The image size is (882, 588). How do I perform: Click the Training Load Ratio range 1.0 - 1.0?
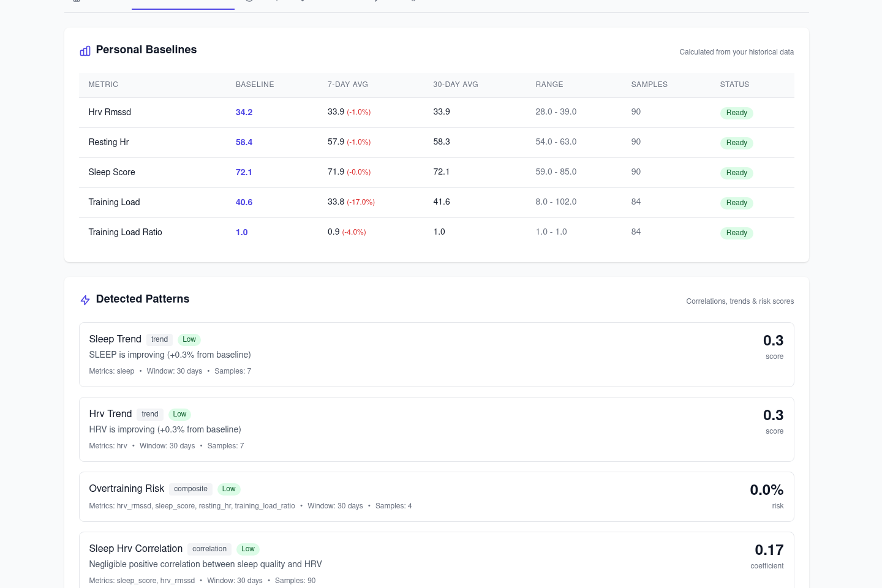pos(551,232)
